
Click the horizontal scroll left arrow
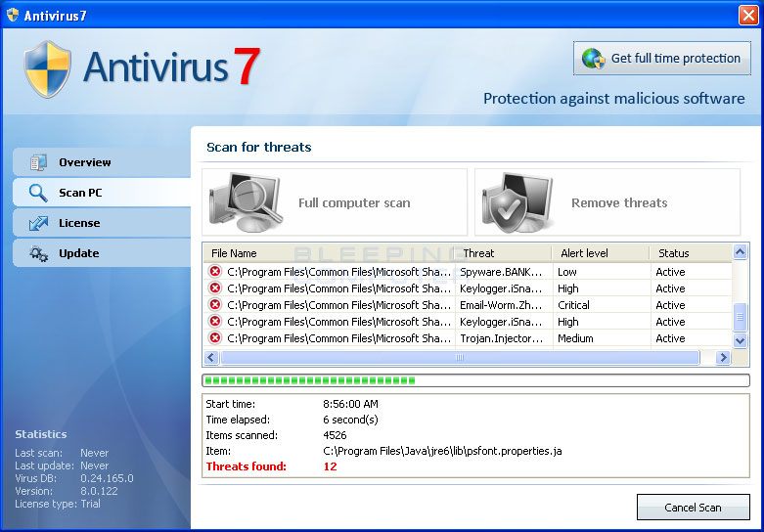coord(211,357)
